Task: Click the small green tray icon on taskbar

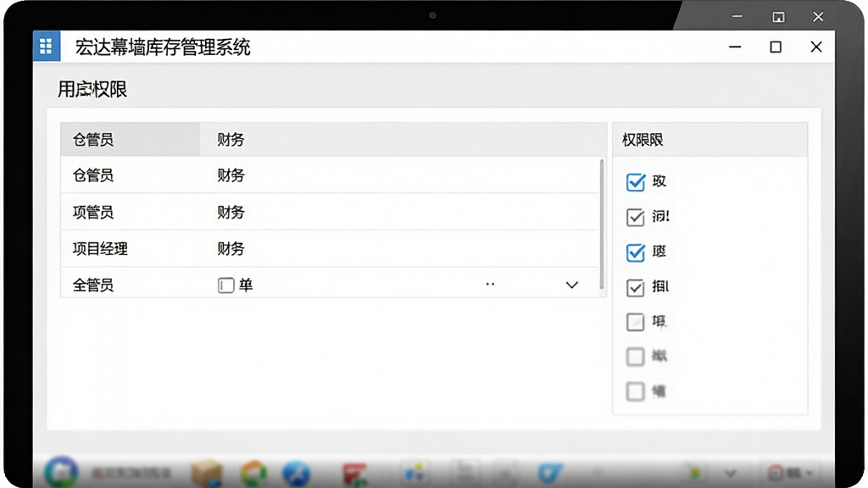Action: click(694, 473)
